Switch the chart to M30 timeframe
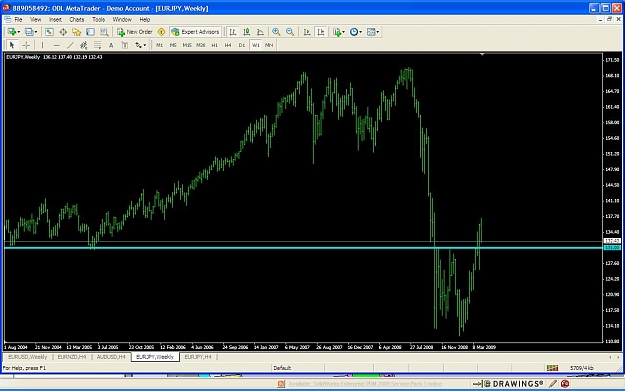Image resolution: width=625 pixels, height=391 pixels. (x=200, y=45)
